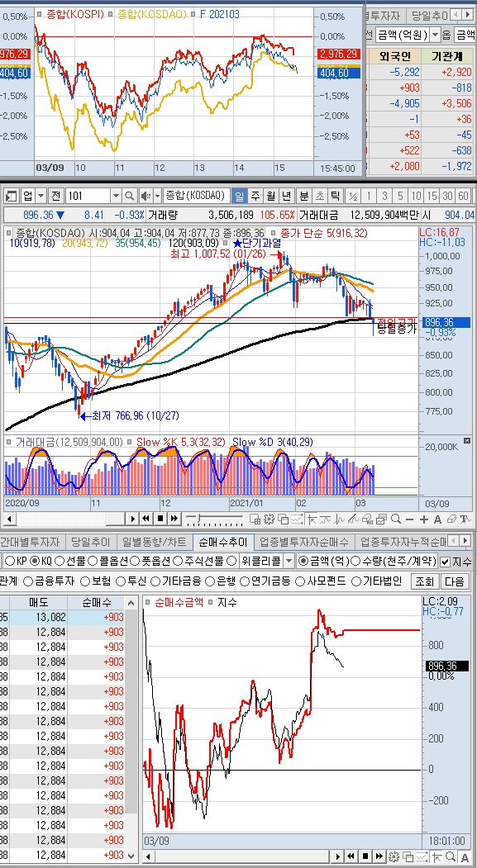Click crosshair axis icon in net-buy chart toolbar
The height and width of the screenshot is (868, 477).
click(436, 856)
